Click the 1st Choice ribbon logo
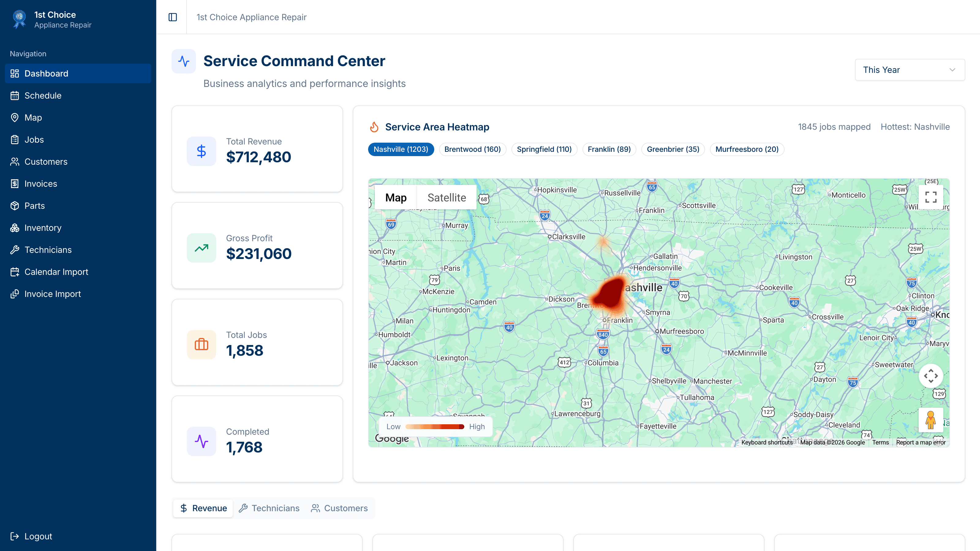 tap(19, 19)
